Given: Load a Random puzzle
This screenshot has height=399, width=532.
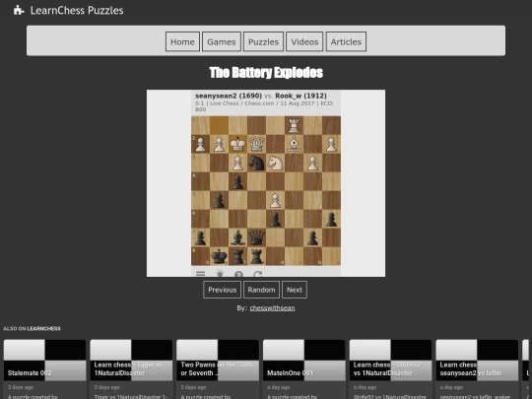Looking at the screenshot, I should pyautogui.click(x=261, y=290).
